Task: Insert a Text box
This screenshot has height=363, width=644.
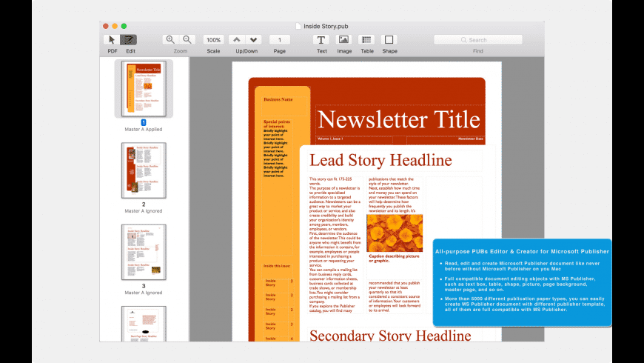Action: coord(321,40)
